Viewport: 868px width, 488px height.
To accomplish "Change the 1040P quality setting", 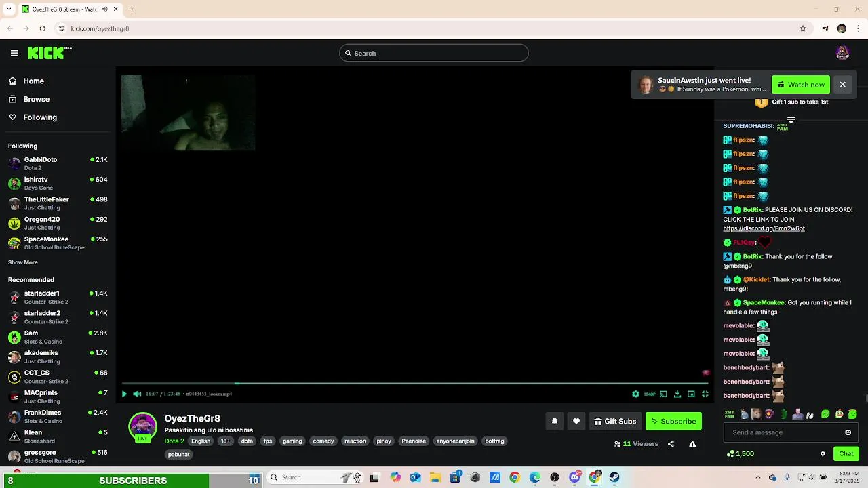I will tap(650, 394).
